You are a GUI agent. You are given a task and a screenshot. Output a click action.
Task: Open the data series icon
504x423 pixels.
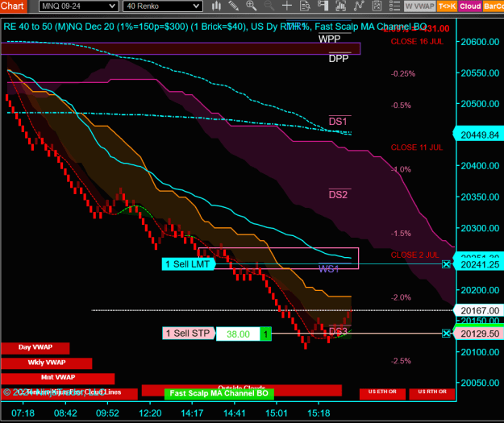(341, 6)
